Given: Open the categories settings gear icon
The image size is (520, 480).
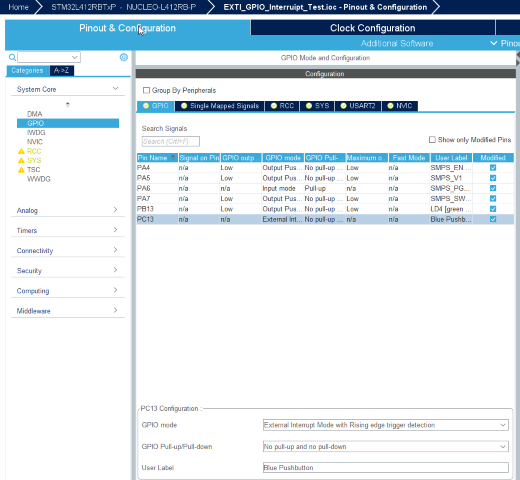Looking at the screenshot, I should click(x=124, y=57).
